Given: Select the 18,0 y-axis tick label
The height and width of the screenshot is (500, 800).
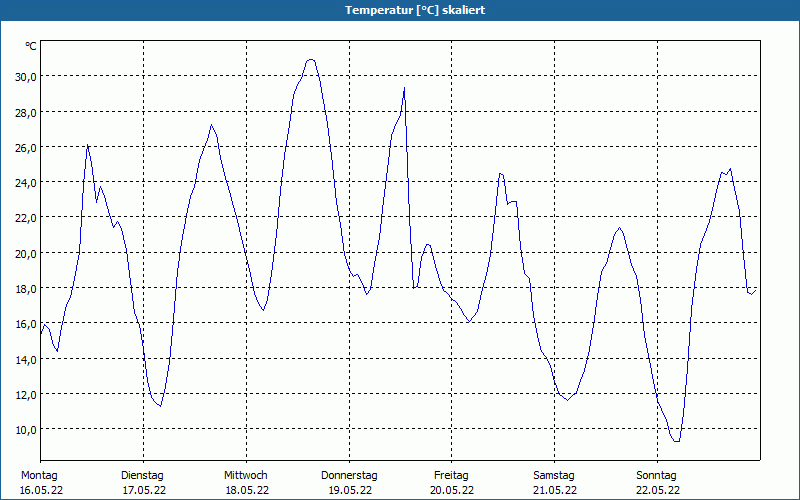Looking at the screenshot, I should tap(25, 288).
